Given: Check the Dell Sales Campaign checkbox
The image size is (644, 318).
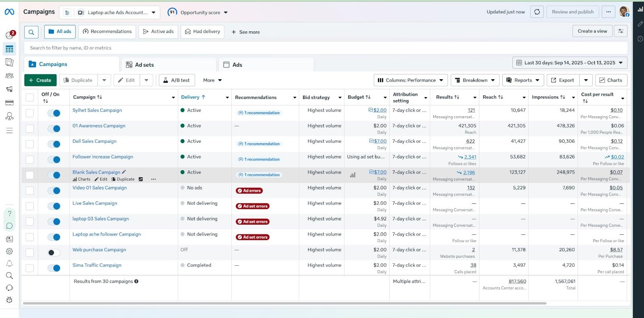Looking at the screenshot, I should [30, 144].
